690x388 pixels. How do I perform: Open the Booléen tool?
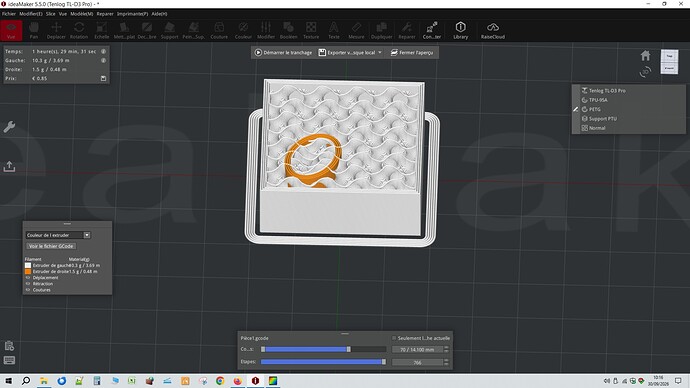288,30
